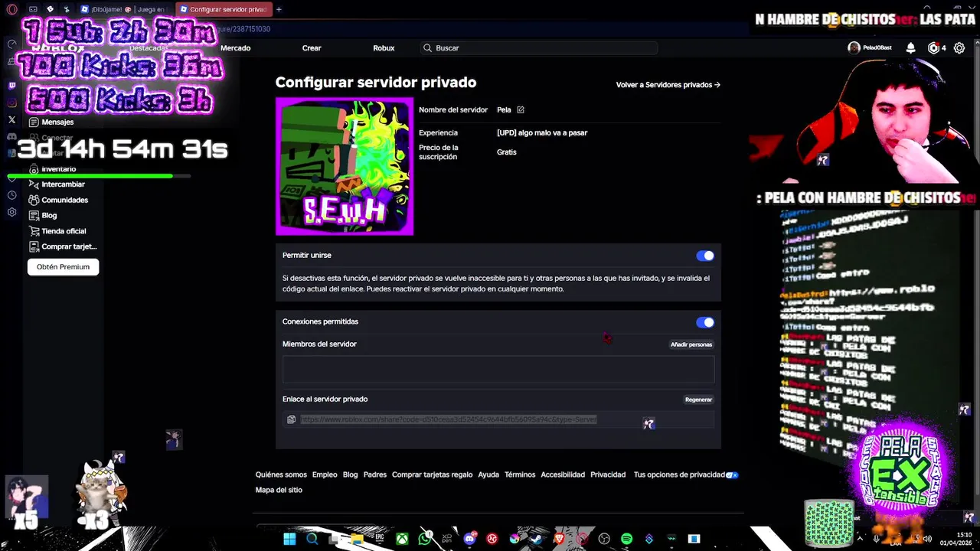
Task: Open Spotify from the taskbar
Action: point(626,539)
